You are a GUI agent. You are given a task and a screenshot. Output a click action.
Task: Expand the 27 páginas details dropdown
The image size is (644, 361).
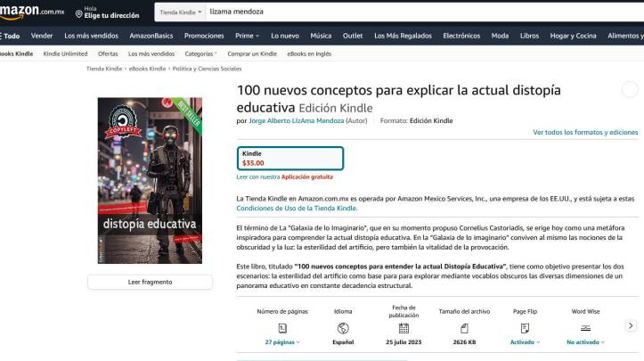tap(282, 342)
